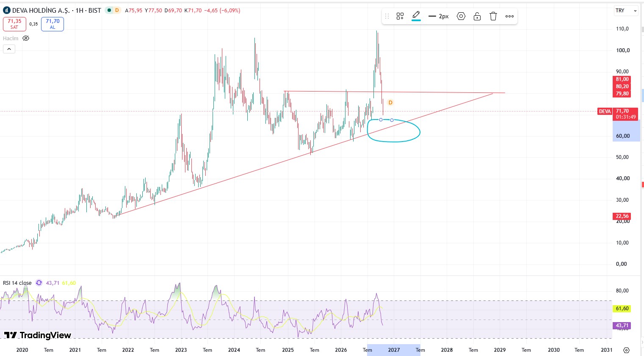Lock the selected drawing

click(477, 16)
